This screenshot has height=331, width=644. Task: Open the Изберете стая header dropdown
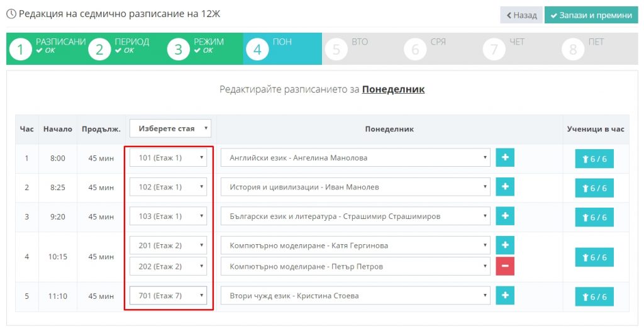170,128
